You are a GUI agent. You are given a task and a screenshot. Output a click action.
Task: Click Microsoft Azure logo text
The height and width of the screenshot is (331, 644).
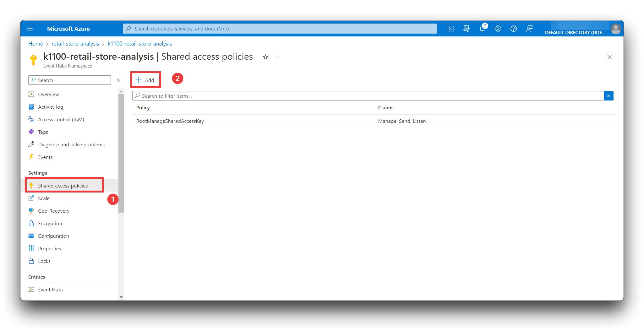pyautogui.click(x=68, y=29)
